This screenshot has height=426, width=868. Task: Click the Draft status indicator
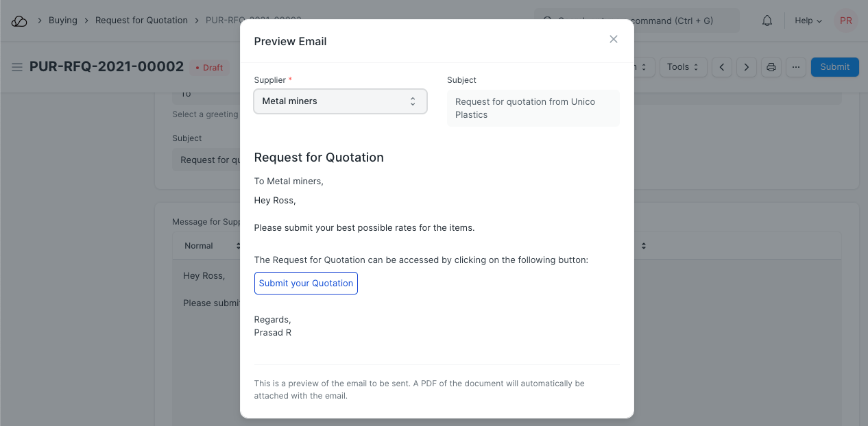coord(210,68)
